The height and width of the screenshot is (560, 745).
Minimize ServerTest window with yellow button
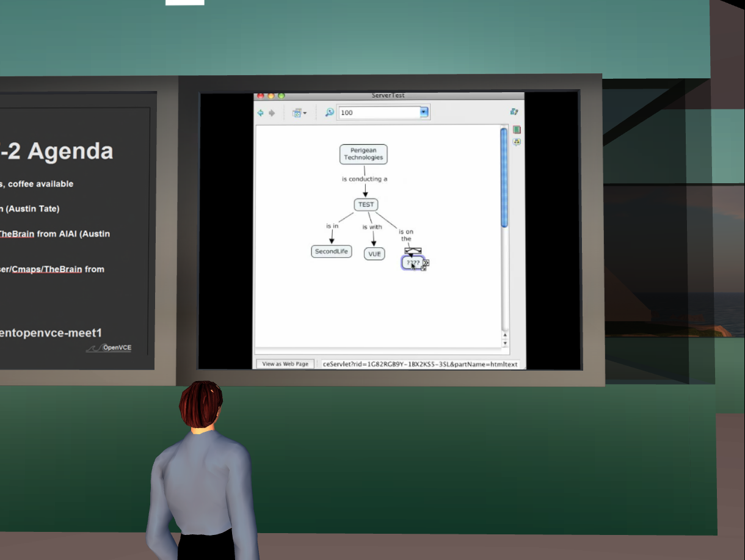pos(271,96)
